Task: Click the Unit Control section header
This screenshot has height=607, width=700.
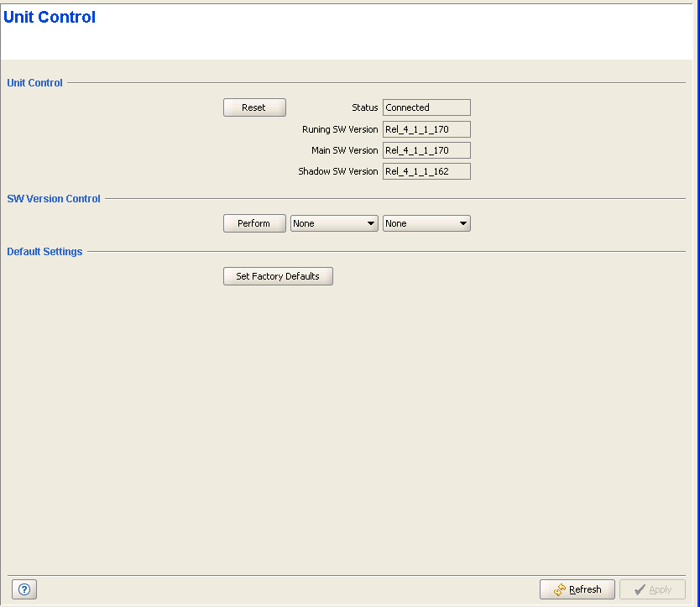Action: [x=34, y=83]
